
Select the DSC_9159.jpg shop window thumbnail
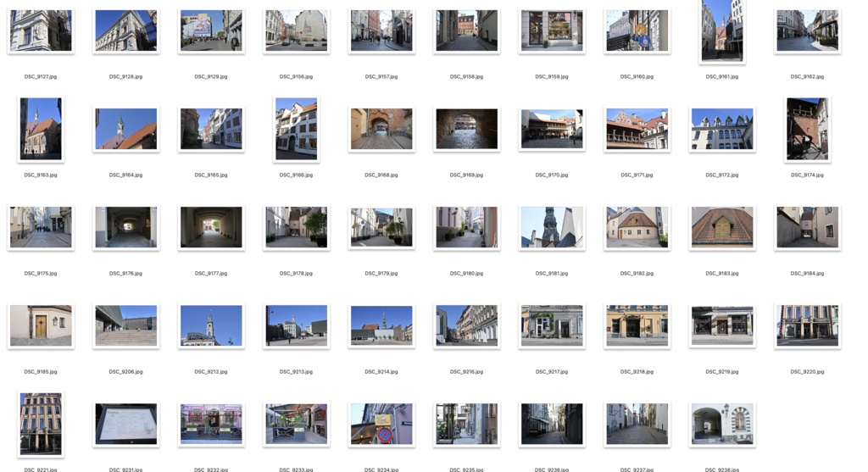coord(552,31)
